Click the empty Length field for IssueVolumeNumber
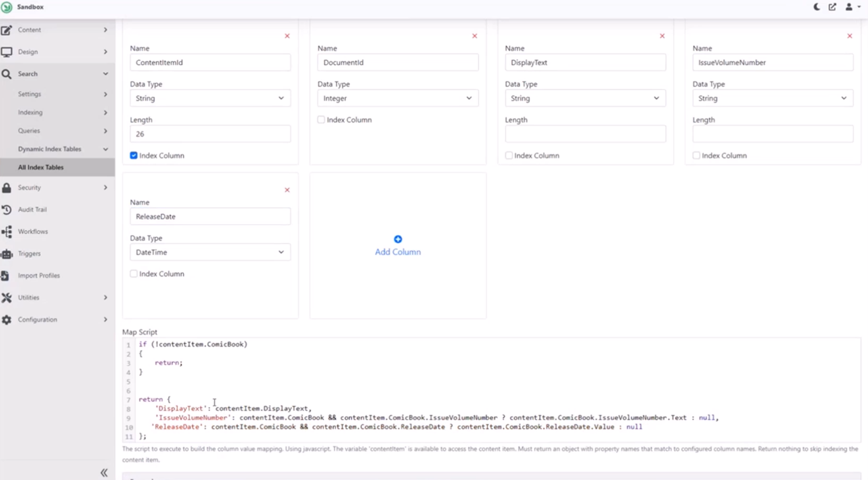 click(x=773, y=134)
